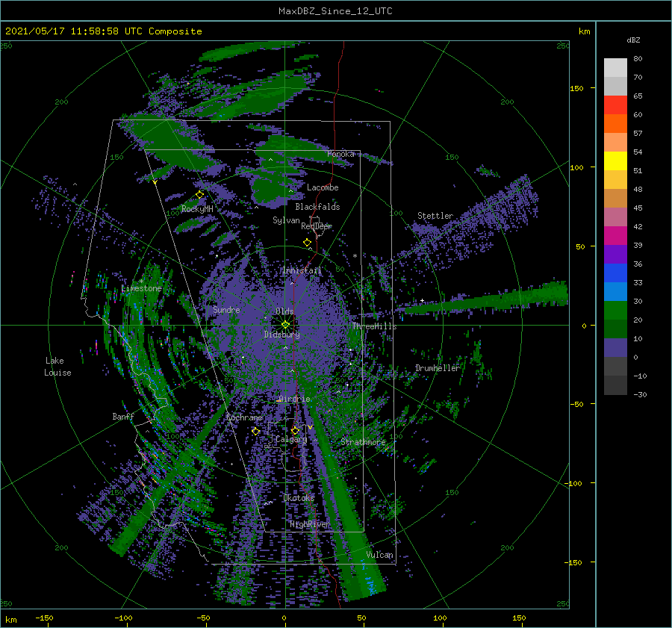Select the bright green 20-30 dBZ swatch

pyautogui.click(x=615, y=311)
